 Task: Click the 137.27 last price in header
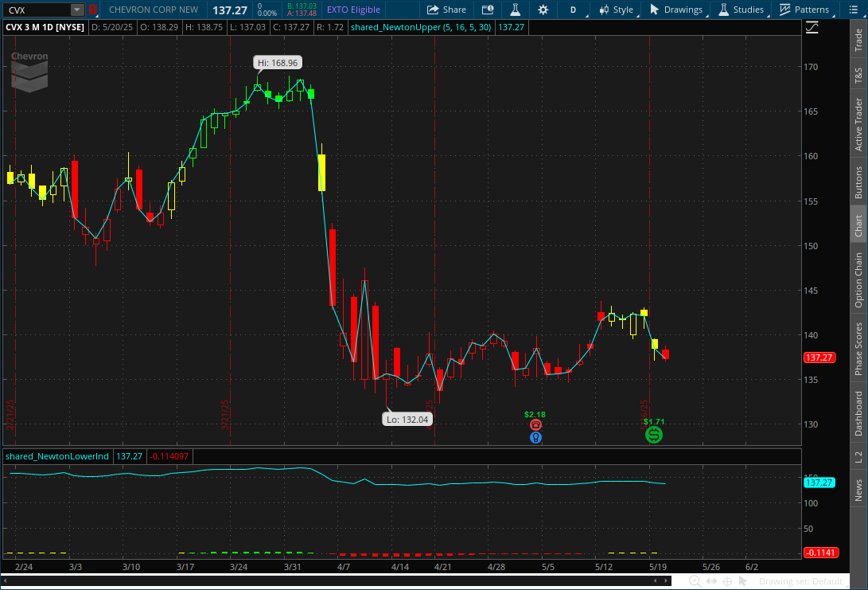[230, 10]
